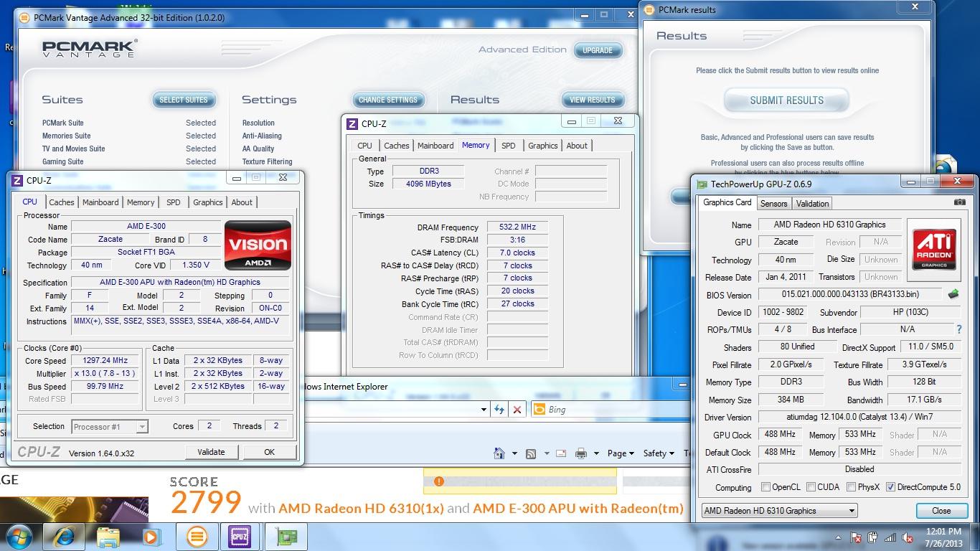Enable the OpenCL checkbox
980x551 pixels.
click(x=766, y=487)
